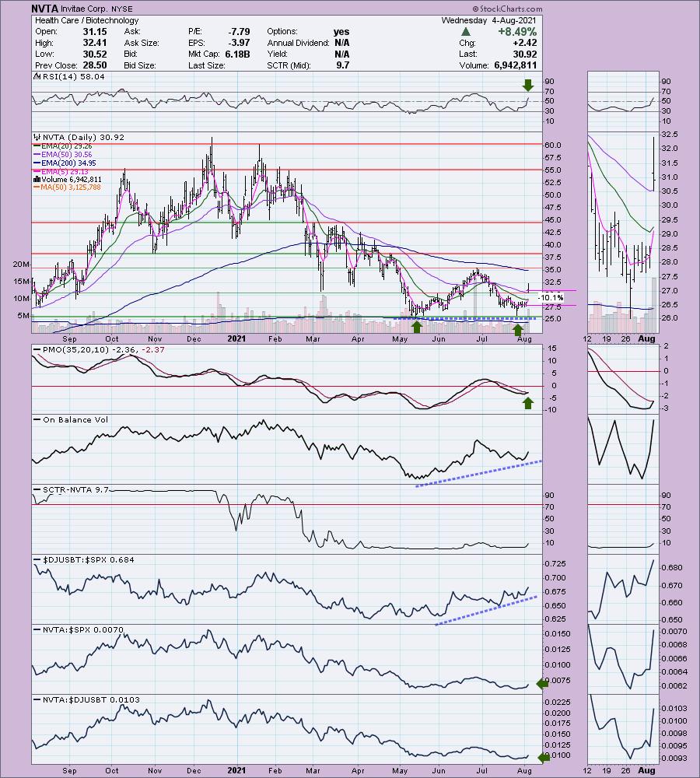Click the 'Bid Size:' label
This screenshot has width=700, height=778.
140,65
